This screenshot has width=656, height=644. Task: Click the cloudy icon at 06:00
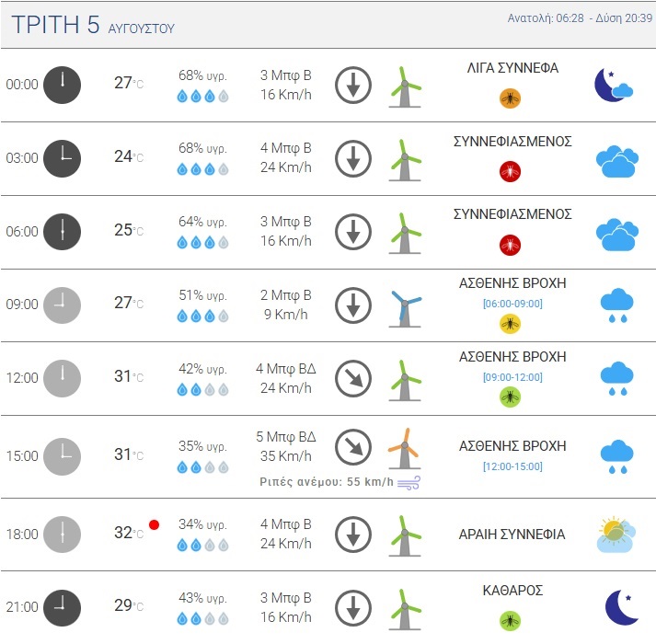click(x=617, y=235)
